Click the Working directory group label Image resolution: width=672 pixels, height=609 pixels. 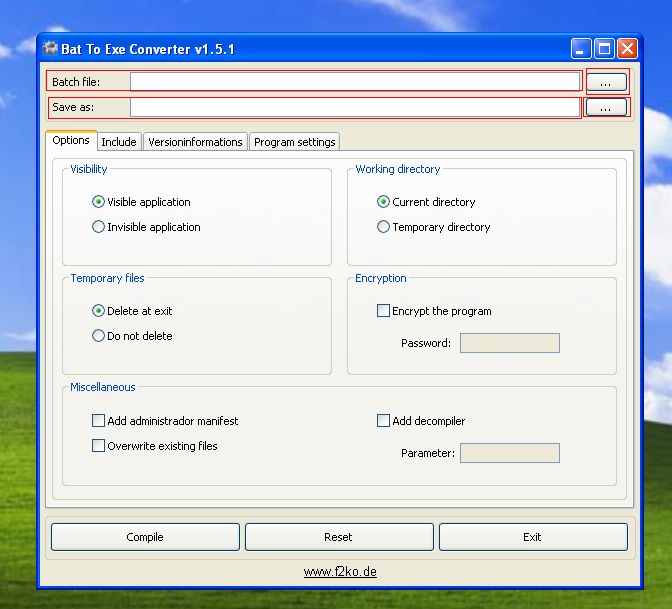[x=397, y=169]
